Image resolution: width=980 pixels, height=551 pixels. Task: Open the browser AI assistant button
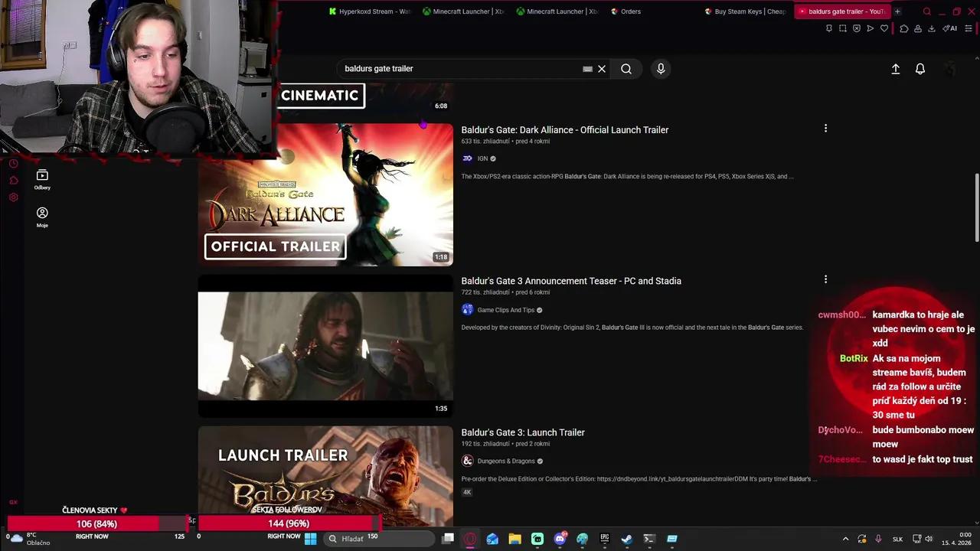tap(950, 28)
